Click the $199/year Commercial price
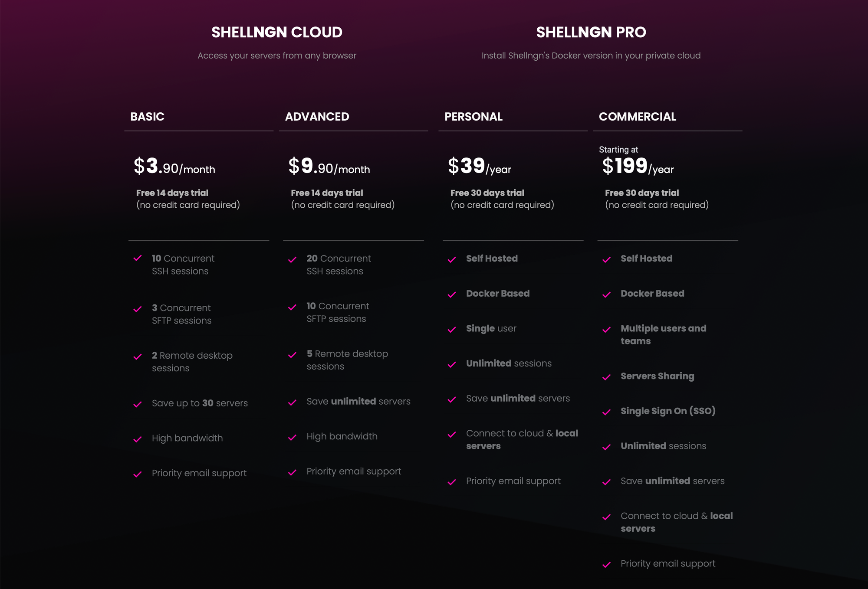The image size is (868, 589). [x=638, y=167]
